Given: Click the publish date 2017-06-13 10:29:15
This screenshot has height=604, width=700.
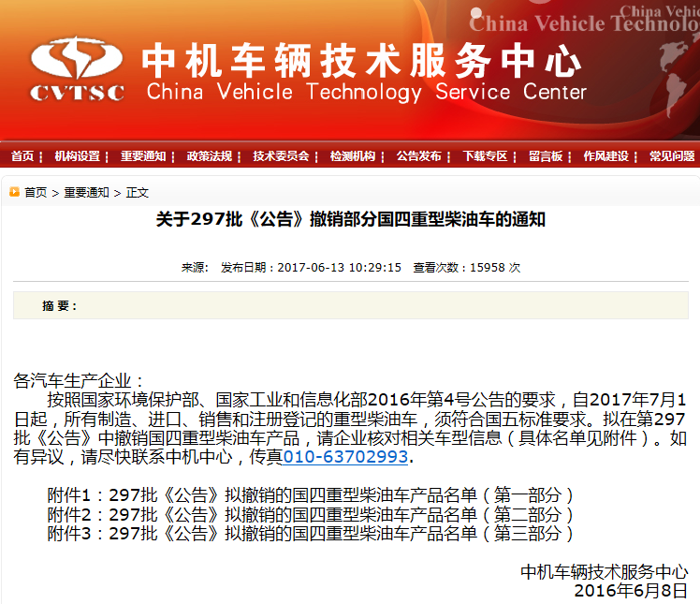Looking at the screenshot, I should tap(340, 268).
